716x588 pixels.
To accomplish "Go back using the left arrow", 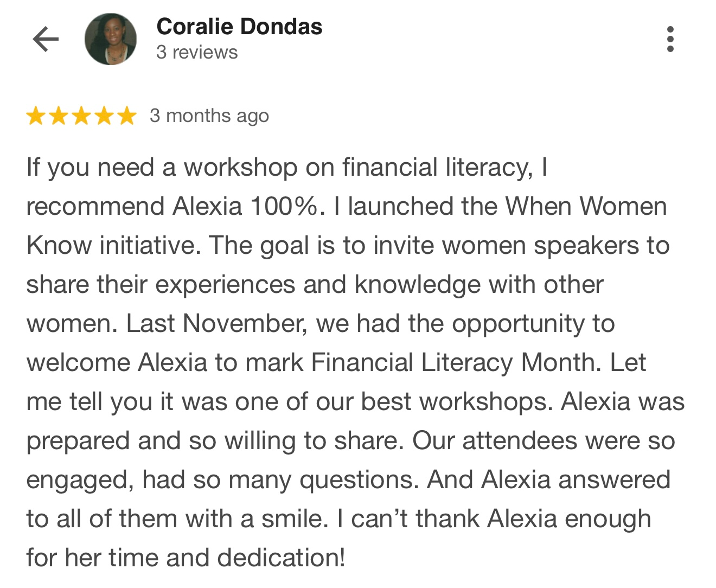I will coord(46,39).
